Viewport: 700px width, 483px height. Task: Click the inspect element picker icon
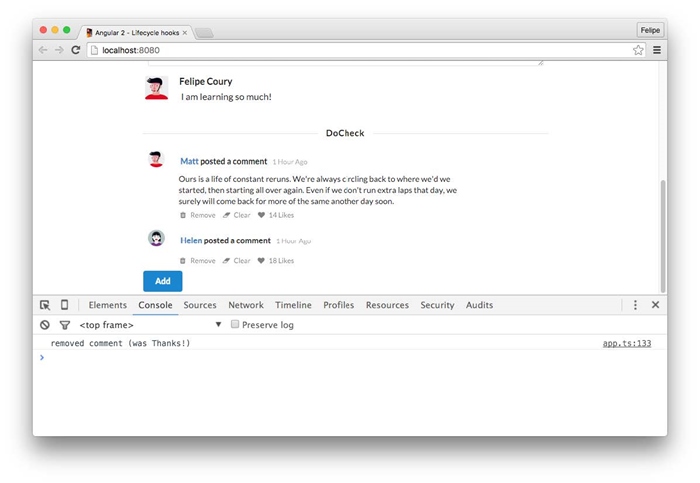pyautogui.click(x=45, y=305)
